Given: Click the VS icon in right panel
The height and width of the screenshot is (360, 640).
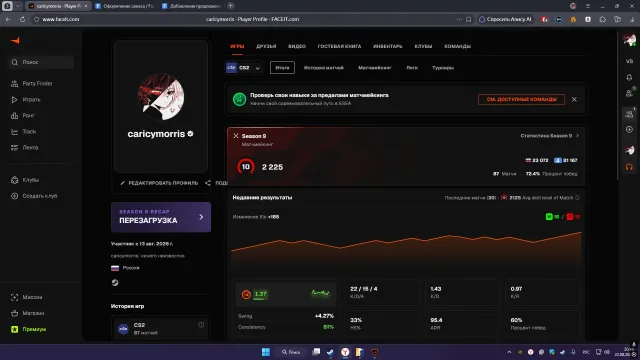Looking at the screenshot, I should pos(629,61).
